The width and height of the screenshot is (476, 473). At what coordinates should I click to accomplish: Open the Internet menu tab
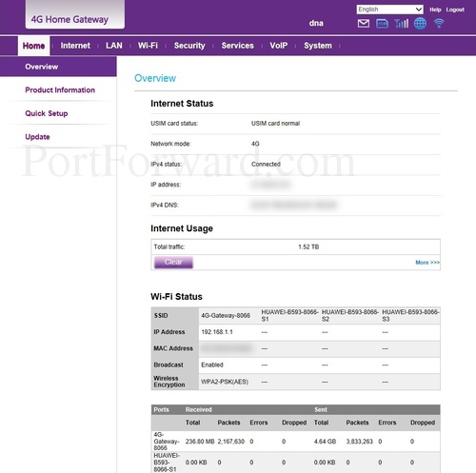coord(75,46)
